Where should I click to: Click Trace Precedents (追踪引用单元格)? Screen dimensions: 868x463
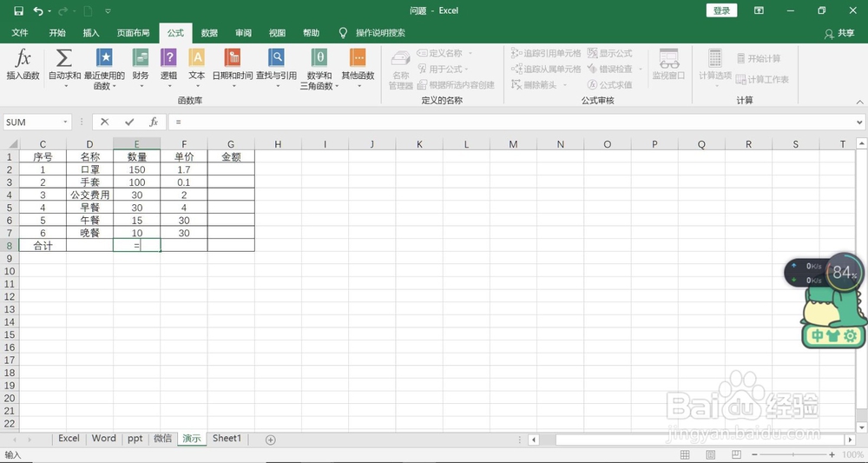[546, 53]
